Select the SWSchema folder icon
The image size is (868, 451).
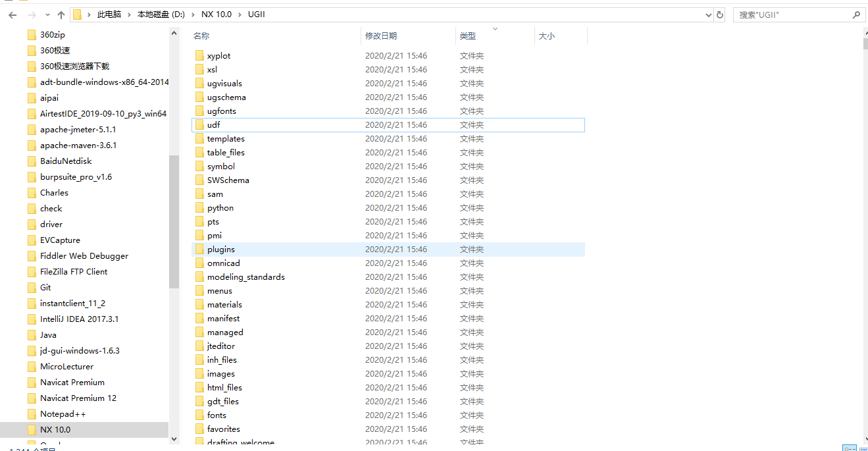pos(200,180)
